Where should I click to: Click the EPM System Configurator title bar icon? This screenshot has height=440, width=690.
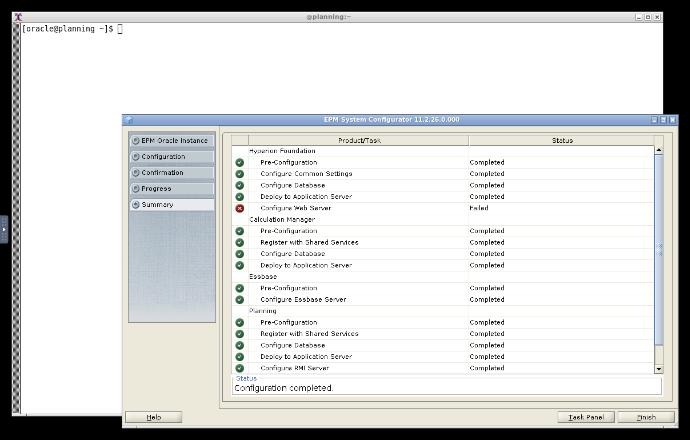[x=128, y=120]
